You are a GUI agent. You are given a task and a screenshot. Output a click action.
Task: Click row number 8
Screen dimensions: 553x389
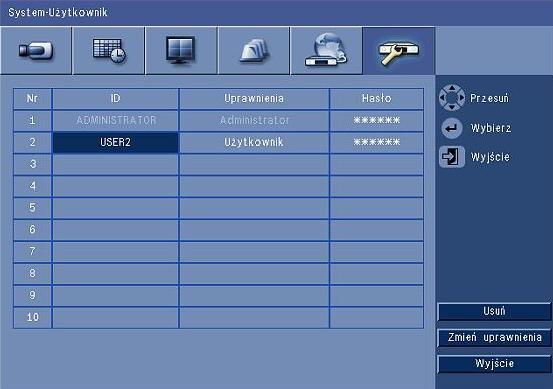point(32,274)
